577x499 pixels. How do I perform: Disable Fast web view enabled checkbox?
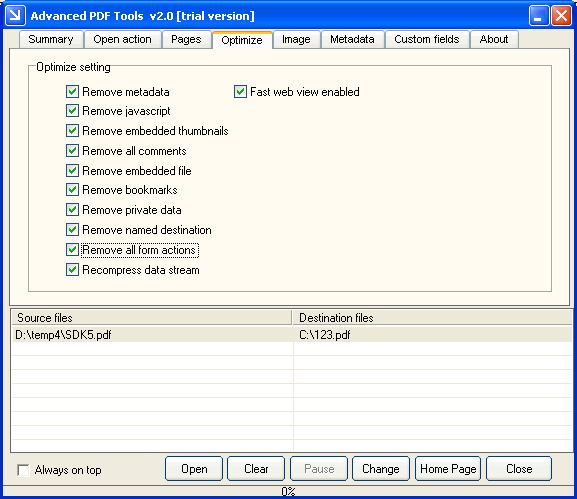point(240,92)
